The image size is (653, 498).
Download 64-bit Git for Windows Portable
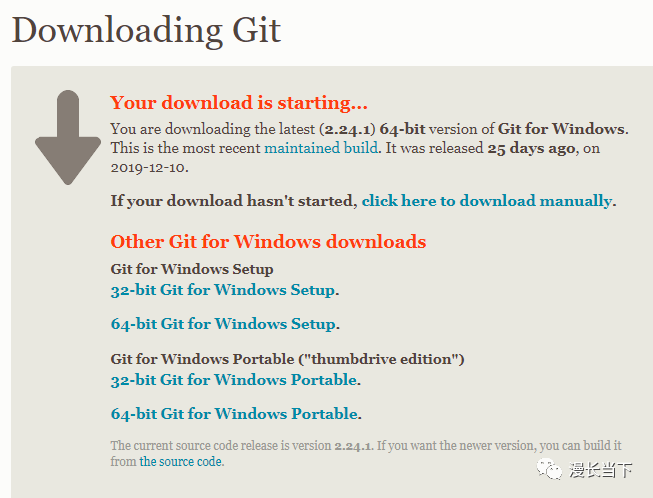tap(234, 414)
